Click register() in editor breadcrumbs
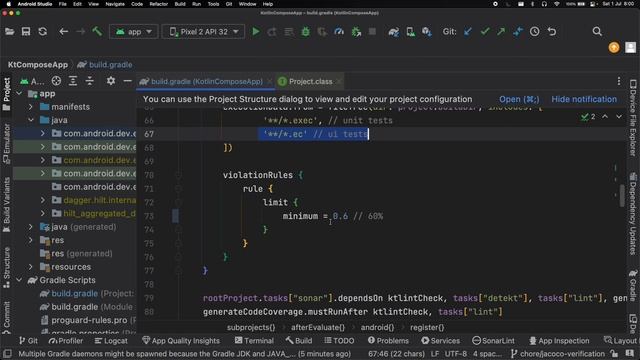This screenshot has height=360, width=640. pos(427,327)
